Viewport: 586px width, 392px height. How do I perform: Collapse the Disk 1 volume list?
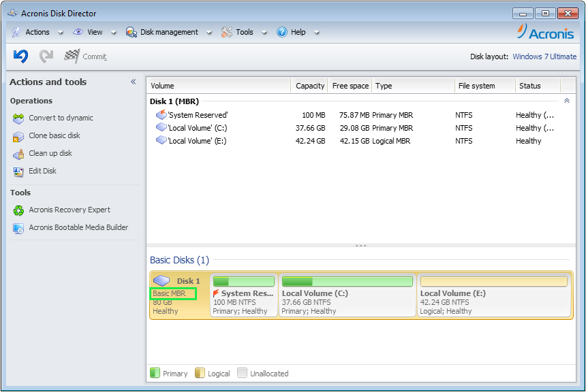pyautogui.click(x=568, y=99)
